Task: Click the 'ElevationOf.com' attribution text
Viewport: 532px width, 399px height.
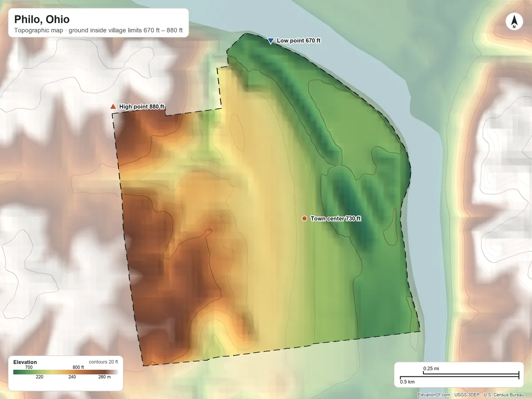Action: coord(434,395)
